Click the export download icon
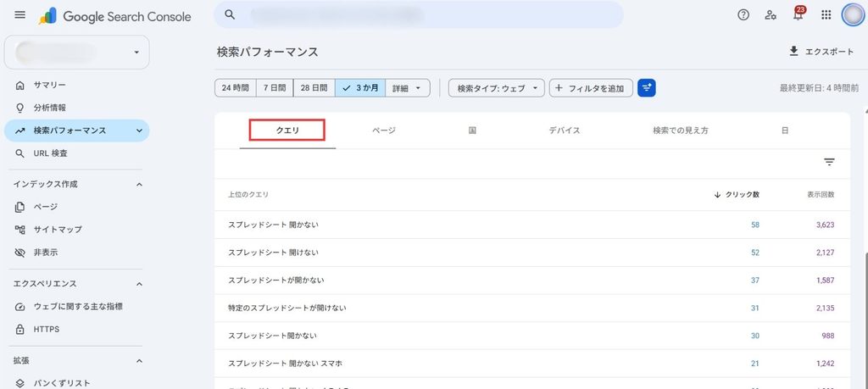 point(793,51)
